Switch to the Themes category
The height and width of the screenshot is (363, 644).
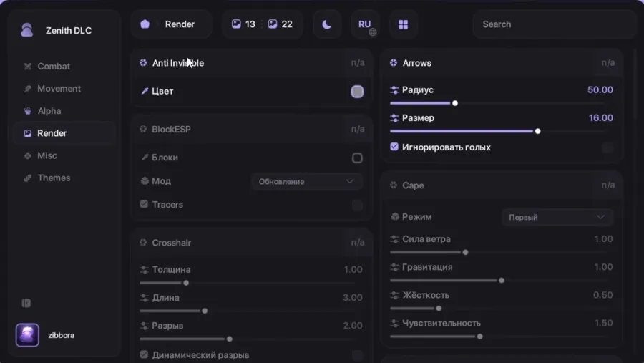click(x=54, y=178)
